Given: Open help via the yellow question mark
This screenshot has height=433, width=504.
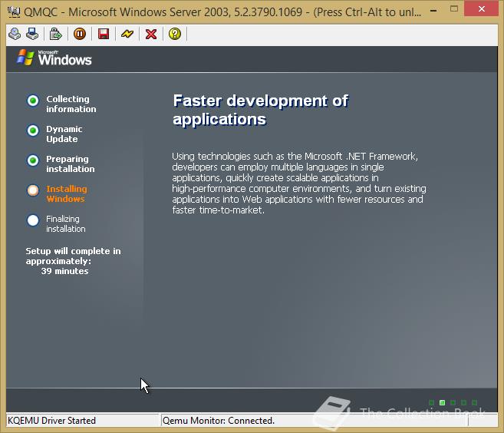Looking at the screenshot, I should tap(175, 34).
